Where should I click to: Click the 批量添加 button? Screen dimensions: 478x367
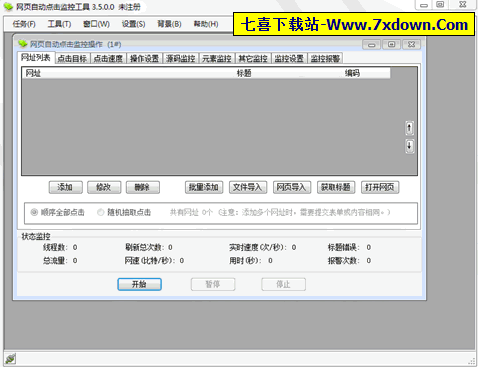(204, 187)
